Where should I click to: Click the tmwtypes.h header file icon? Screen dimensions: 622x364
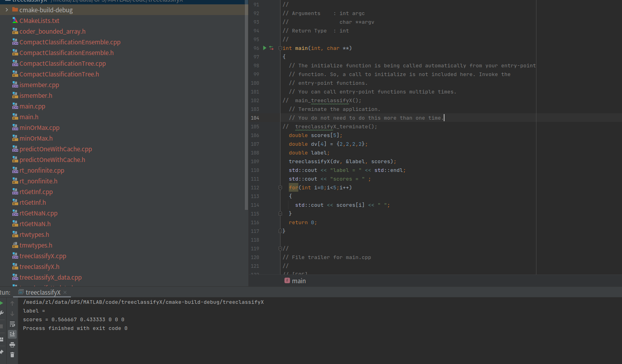(x=15, y=245)
